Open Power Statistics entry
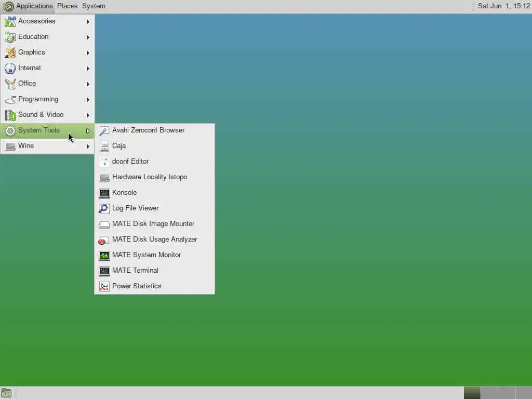 click(154, 287)
